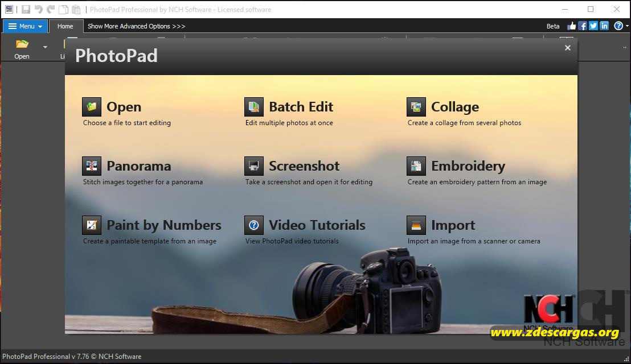Screen dimensions: 631x364
Task: Select the Collage heading
Action: tap(455, 107)
